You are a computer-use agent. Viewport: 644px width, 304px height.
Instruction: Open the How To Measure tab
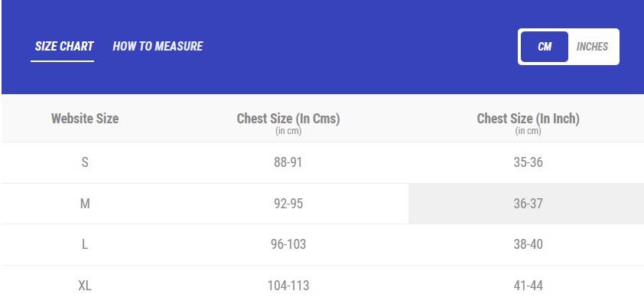point(158,46)
